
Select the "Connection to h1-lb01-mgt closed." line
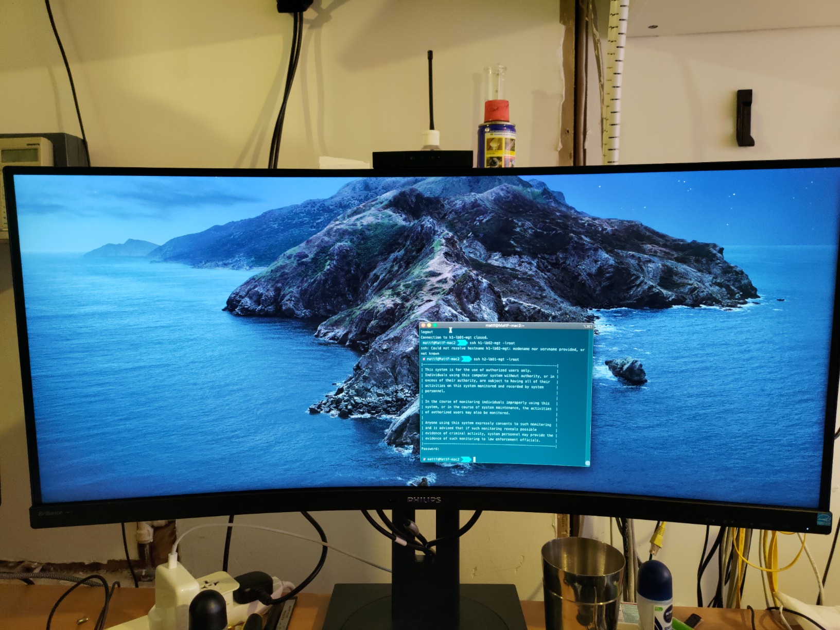click(454, 338)
